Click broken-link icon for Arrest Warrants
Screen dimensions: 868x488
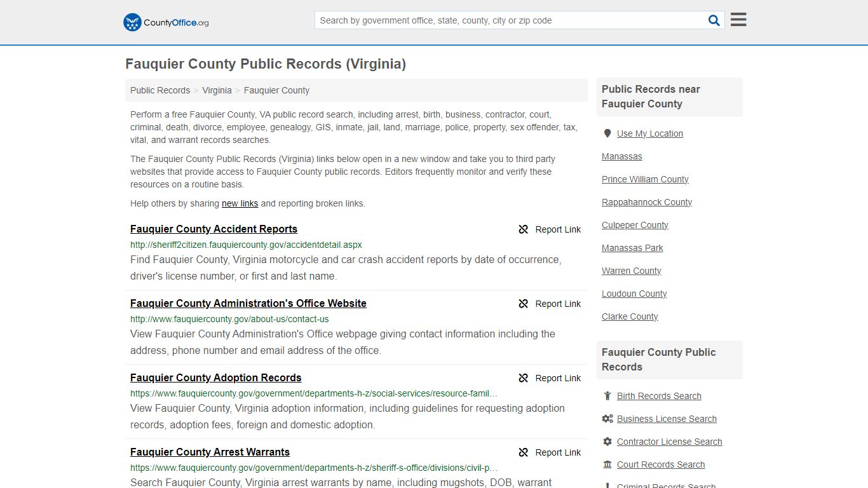pos(524,452)
